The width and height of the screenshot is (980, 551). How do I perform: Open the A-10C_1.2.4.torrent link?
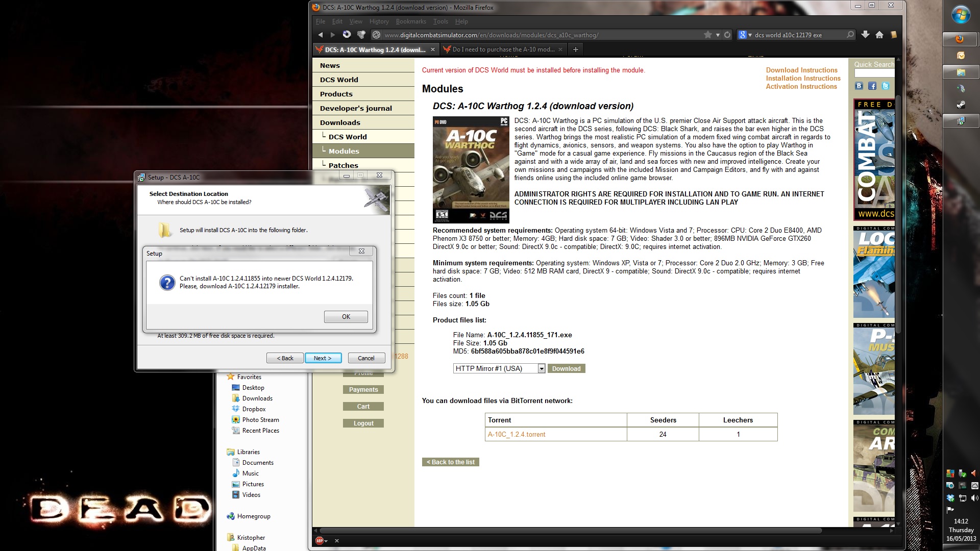[x=517, y=434]
